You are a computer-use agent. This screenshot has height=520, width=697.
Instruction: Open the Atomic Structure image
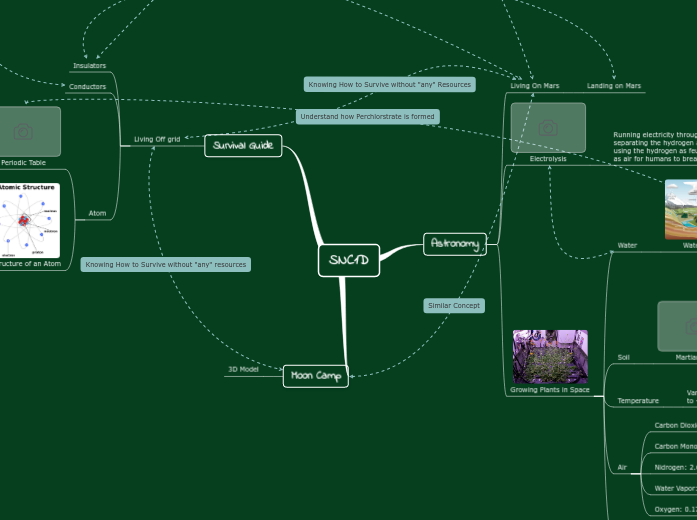[x=29, y=220]
